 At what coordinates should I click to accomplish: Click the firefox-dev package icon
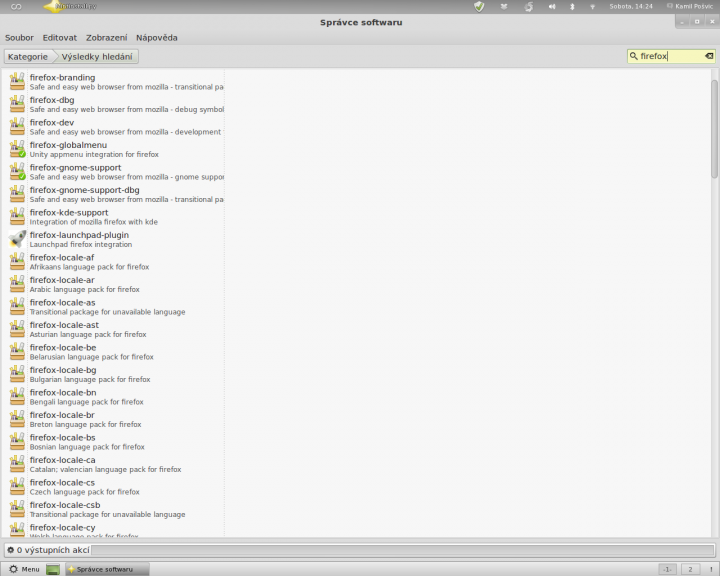[x=17, y=126]
